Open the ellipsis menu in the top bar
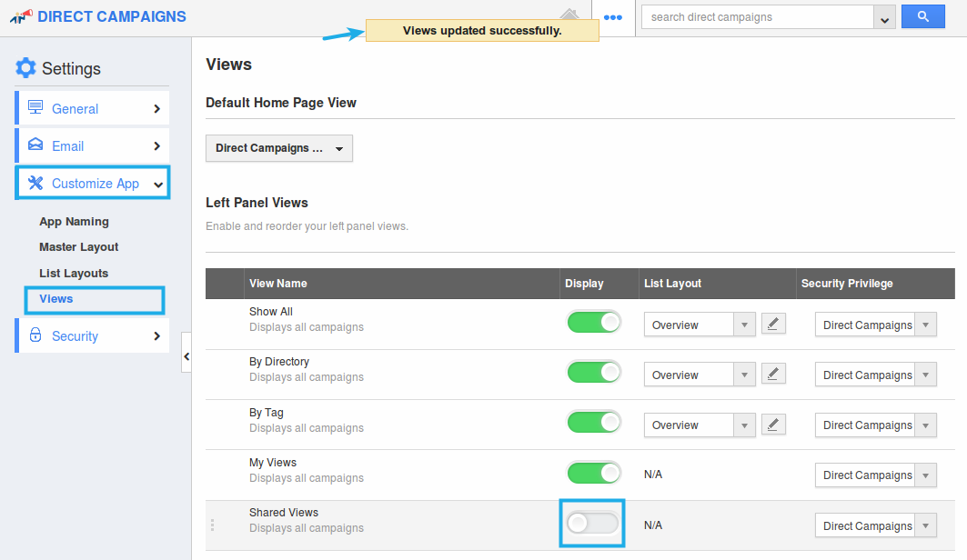This screenshot has width=967, height=560. point(612,17)
